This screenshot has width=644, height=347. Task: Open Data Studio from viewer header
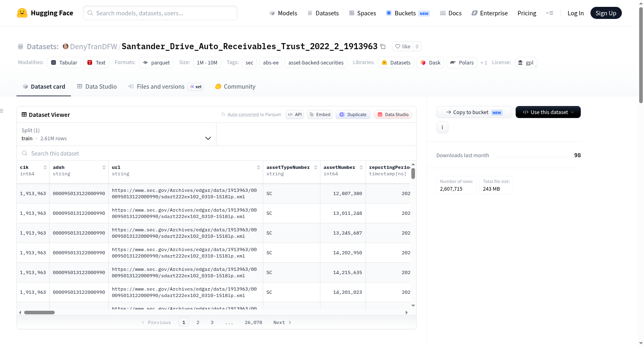pyautogui.click(x=393, y=114)
